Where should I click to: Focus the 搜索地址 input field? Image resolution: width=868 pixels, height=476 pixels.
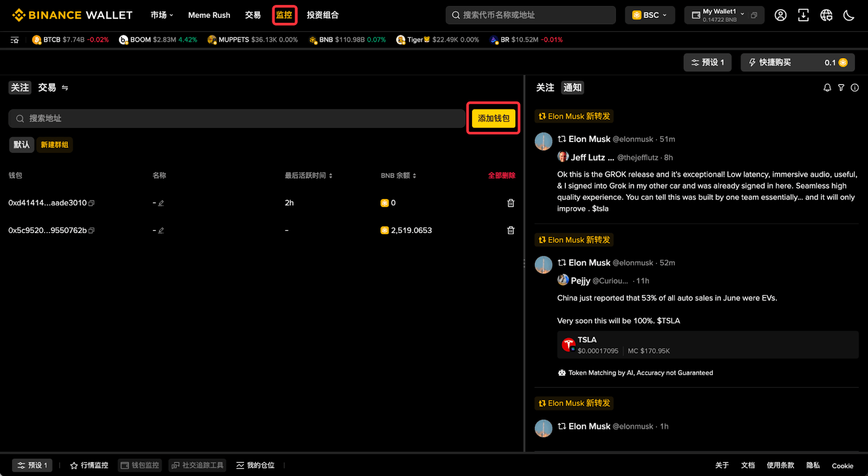coord(237,119)
